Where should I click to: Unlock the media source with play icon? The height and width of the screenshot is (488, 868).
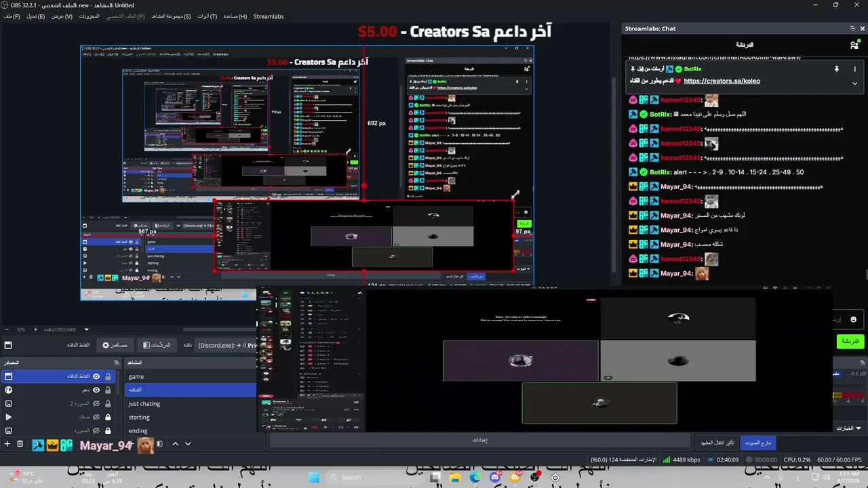pyautogui.click(x=108, y=417)
